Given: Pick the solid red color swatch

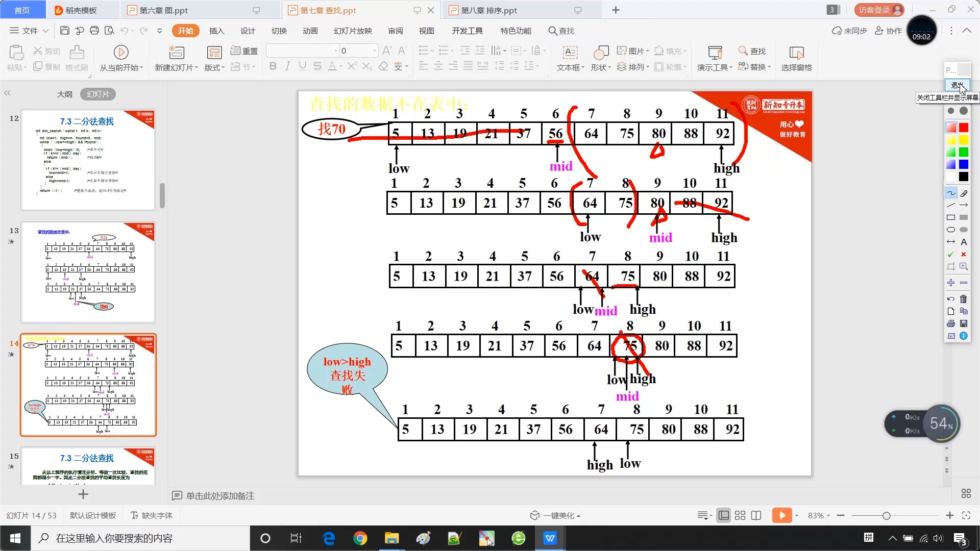Looking at the screenshot, I should tap(964, 128).
